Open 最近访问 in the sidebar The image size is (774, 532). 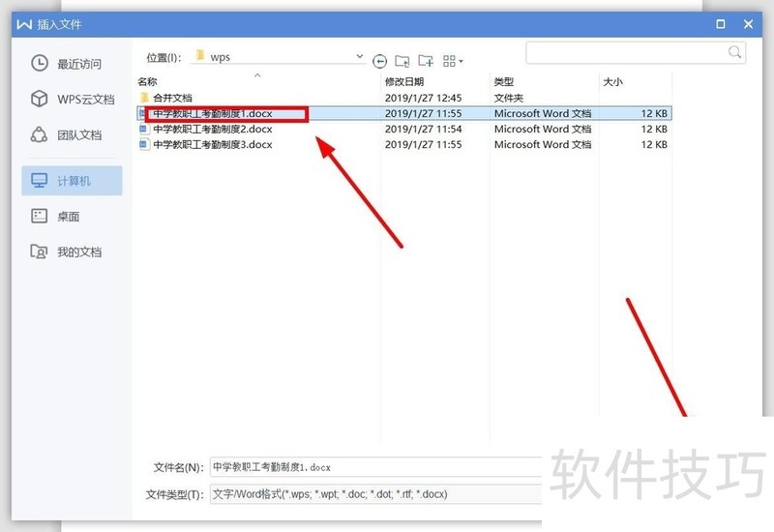pyautogui.click(x=67, y=64)
